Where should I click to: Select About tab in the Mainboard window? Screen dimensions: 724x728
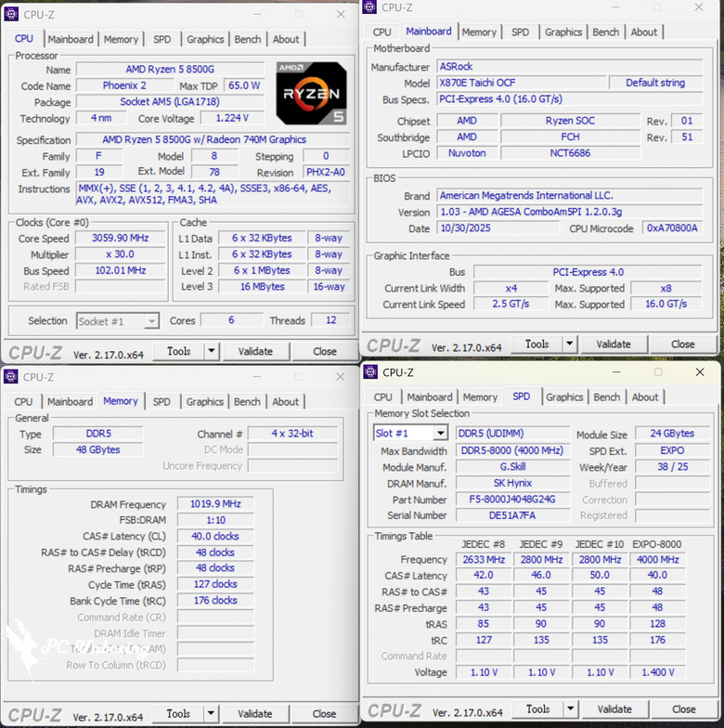(644, 32)
